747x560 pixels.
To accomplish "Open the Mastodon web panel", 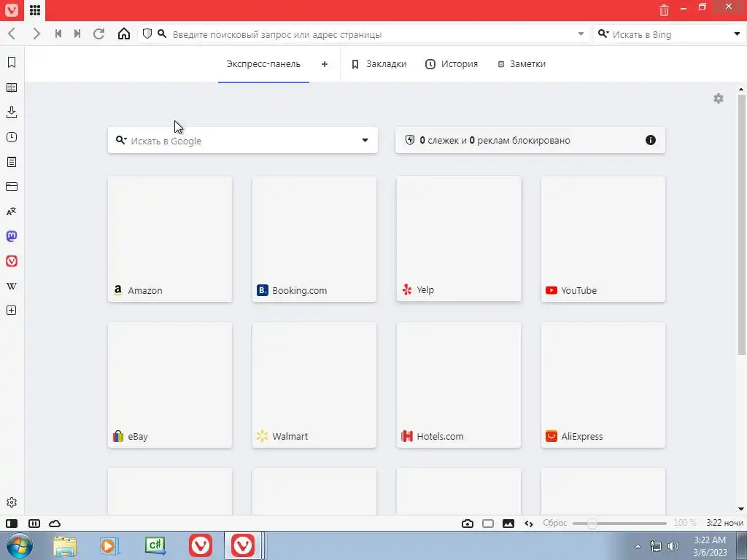I will 12,236.
